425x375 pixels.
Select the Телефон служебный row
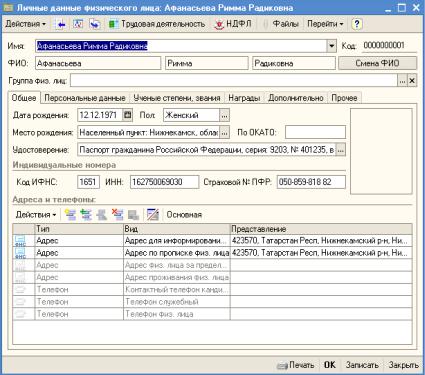pos(212,302)
